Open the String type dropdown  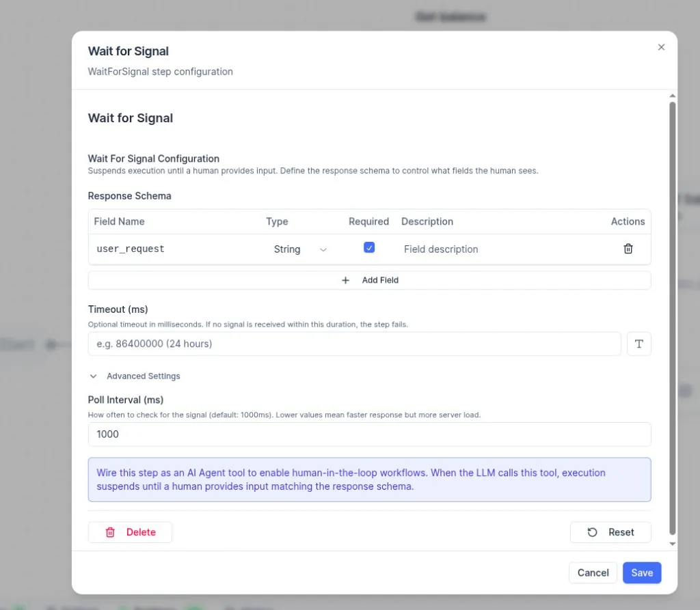[x=299, y=249]
